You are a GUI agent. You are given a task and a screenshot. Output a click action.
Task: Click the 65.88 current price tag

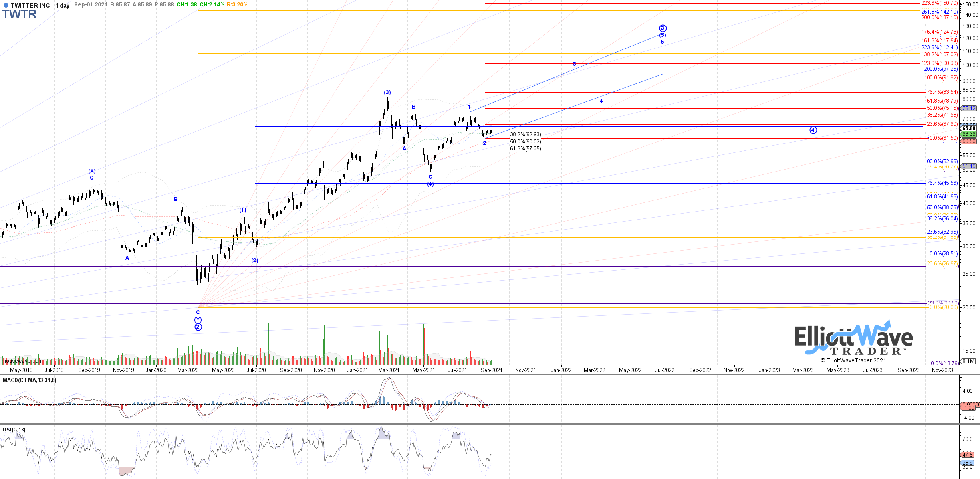969,129
